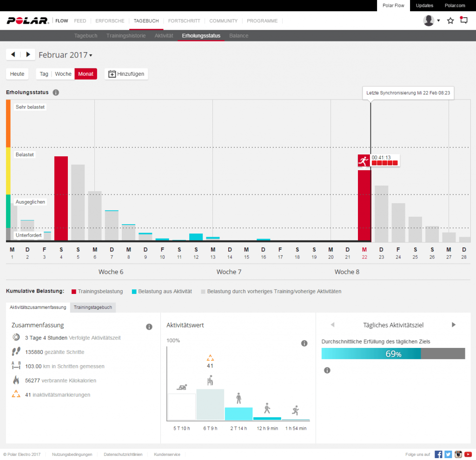Click the 69% daily goal progress bar
This screenshot has width=476, height=460.
tap(393, 353)
